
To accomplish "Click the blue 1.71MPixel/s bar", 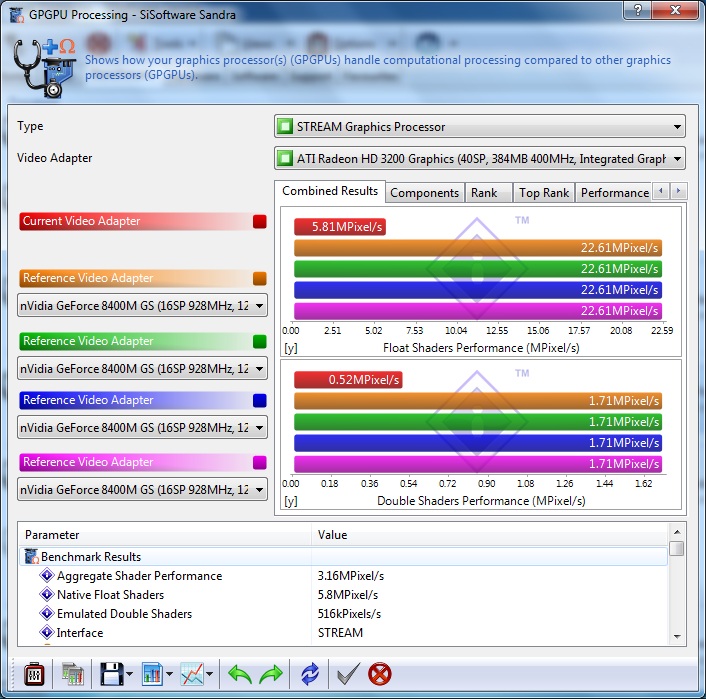I will coord(478,443).
